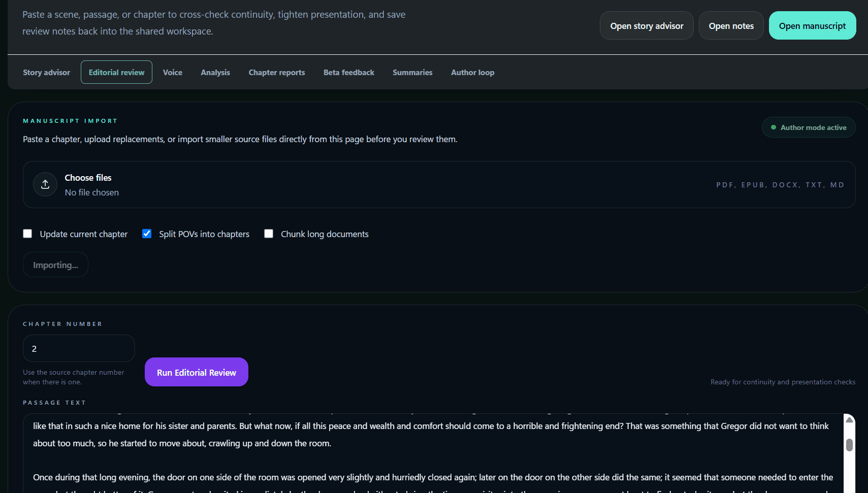Image resolution: width=868 pixels, height=493 pixels.
Task: Click the upload arrow icon
Action: (x=45, y=184)
